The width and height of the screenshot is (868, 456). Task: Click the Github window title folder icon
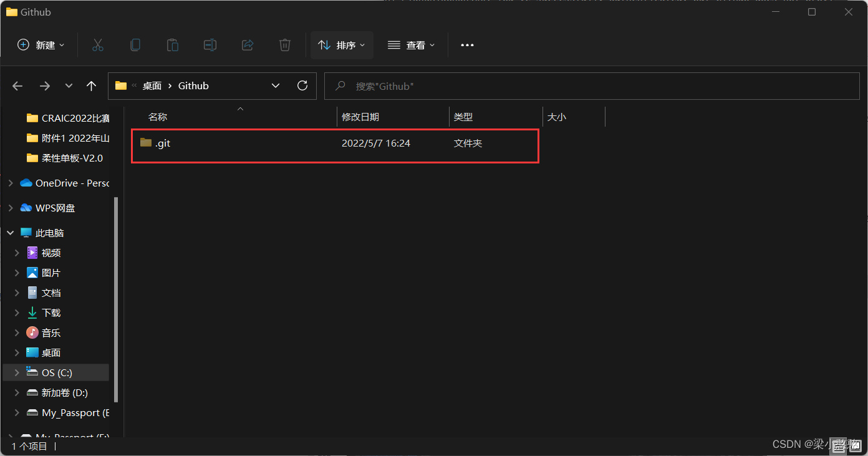(x=11, y=12)
